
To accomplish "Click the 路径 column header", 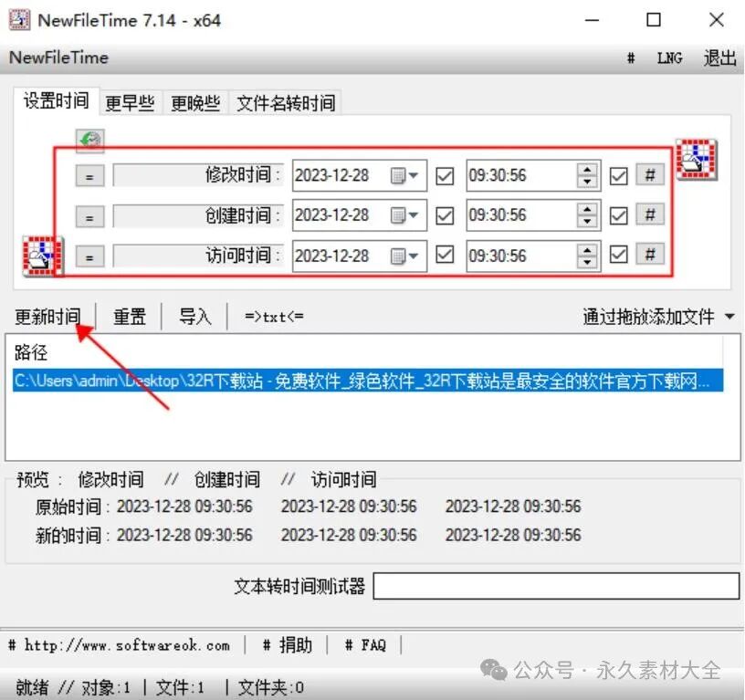I will (x=31, y=352).
